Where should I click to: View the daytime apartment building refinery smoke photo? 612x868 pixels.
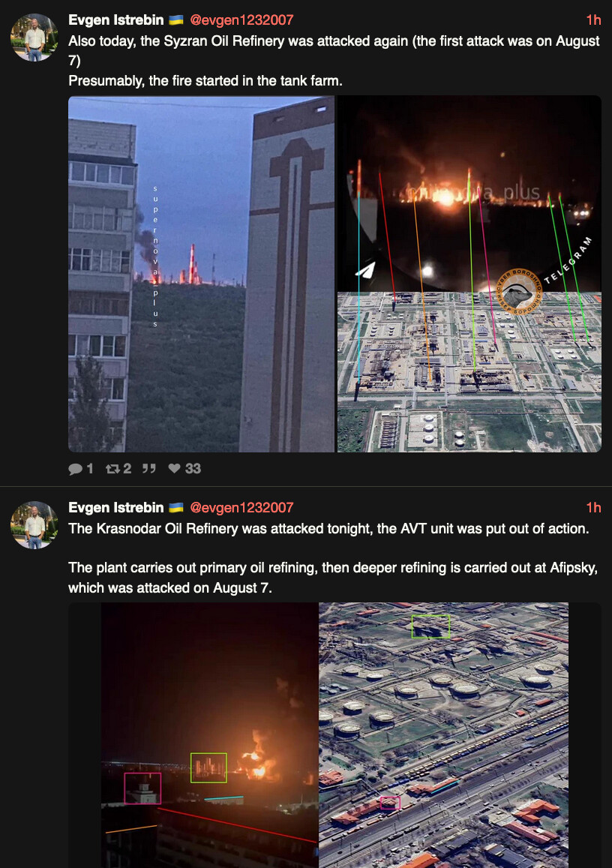click(202, 274)
